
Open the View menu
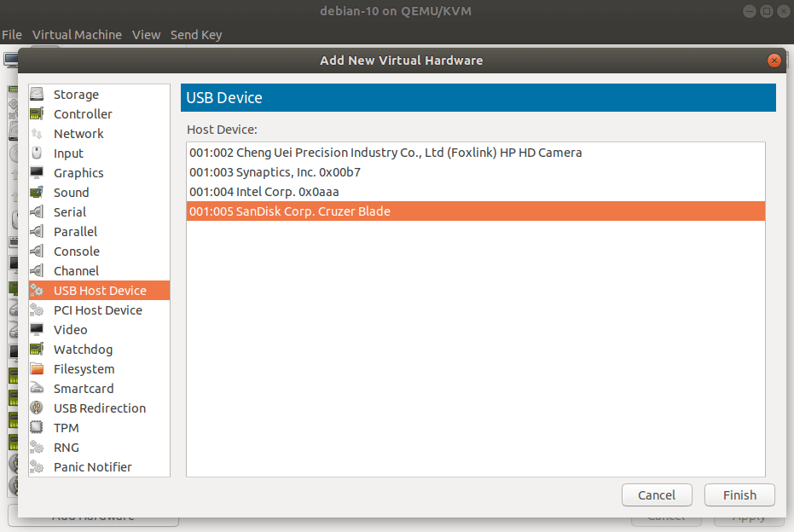(x=147, y=35)
